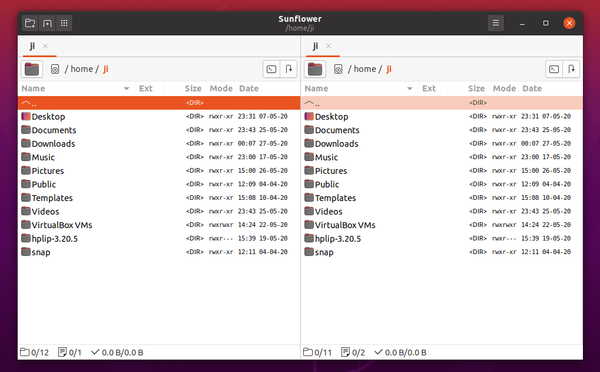Screen dimensions: 600x372
Task: Open terminal from right pane toolbar
Action: tap(554, 69)
